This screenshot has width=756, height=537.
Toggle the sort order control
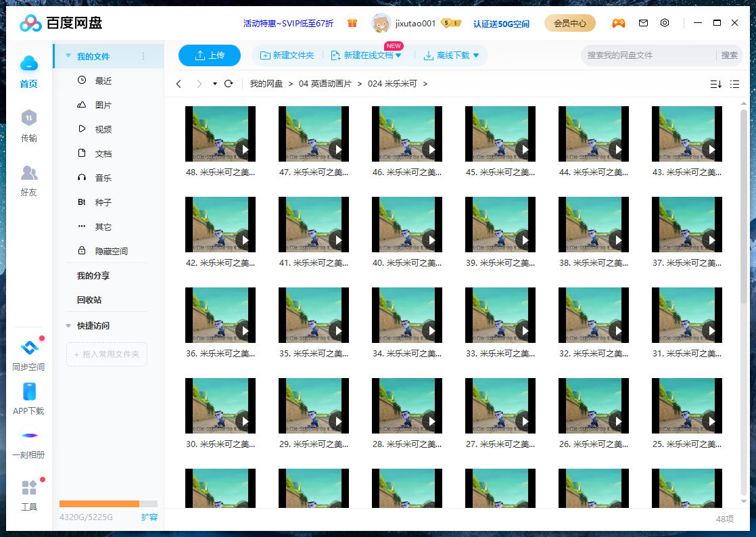715,83
